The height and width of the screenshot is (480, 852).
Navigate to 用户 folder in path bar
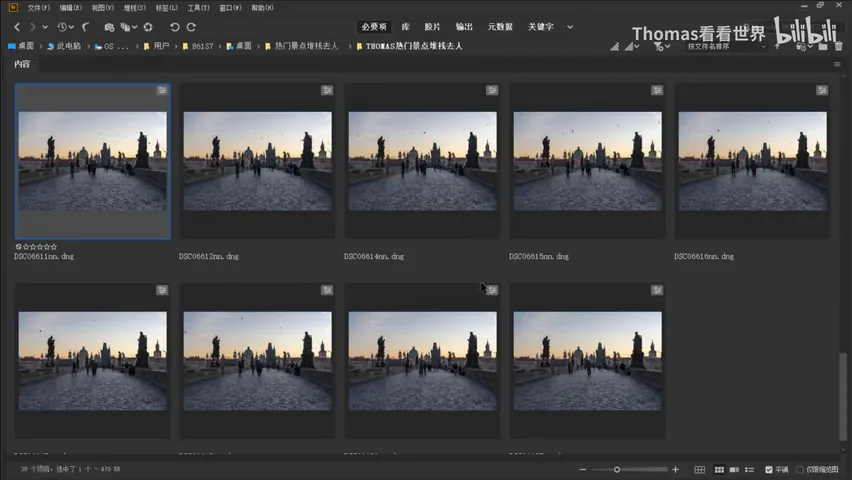tap(156, 46)
